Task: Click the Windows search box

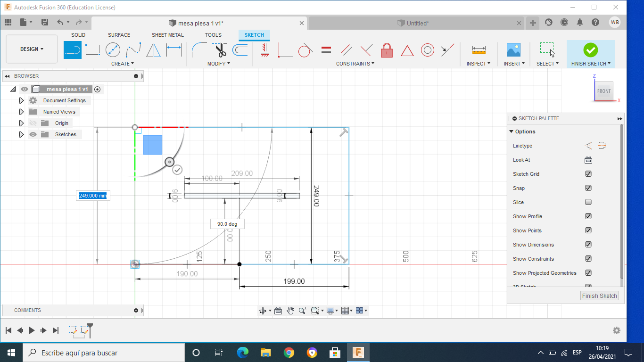Action: pos(104,353)
